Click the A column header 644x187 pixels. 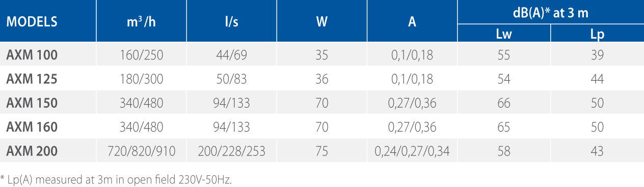412,22
